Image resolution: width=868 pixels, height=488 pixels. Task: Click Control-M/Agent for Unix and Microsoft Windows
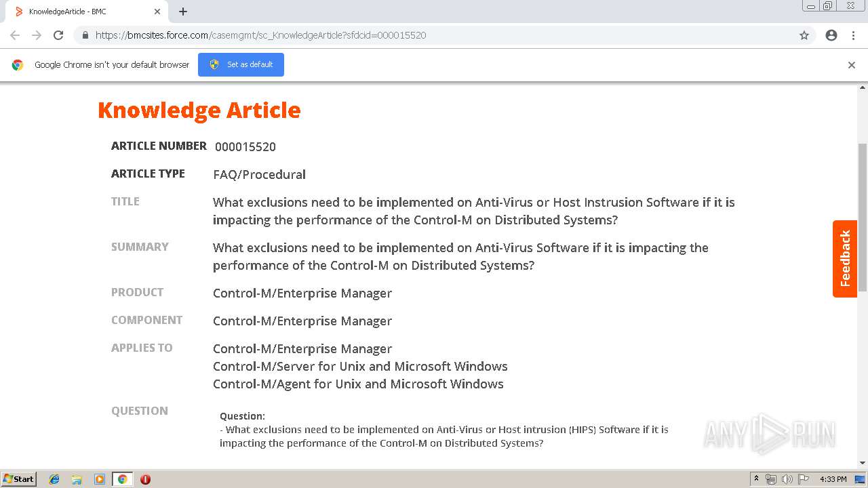click(x=358, y=384)
